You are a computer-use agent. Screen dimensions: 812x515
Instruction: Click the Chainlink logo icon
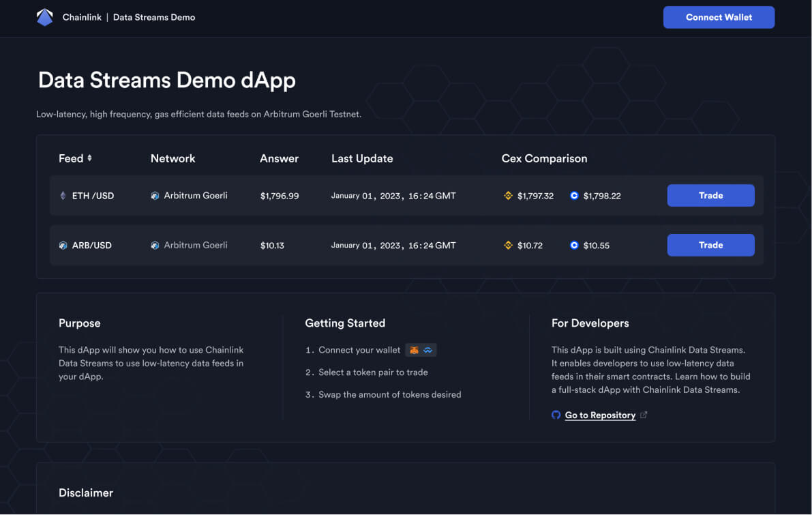(x=44, y=17)
